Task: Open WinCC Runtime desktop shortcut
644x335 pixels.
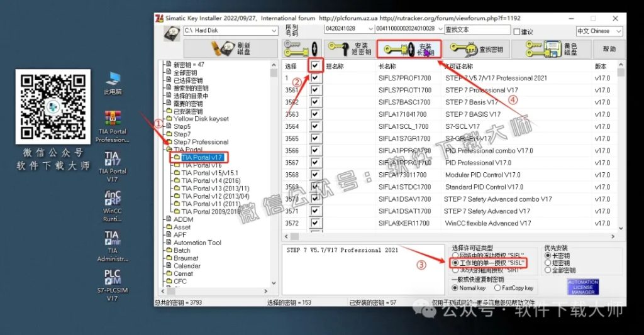Action: tap(112, 206)
